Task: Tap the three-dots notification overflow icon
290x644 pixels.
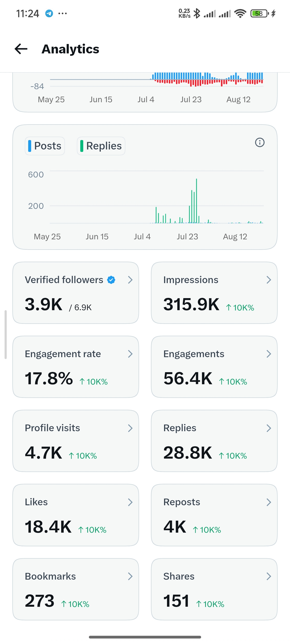Action: pos(63,13)
